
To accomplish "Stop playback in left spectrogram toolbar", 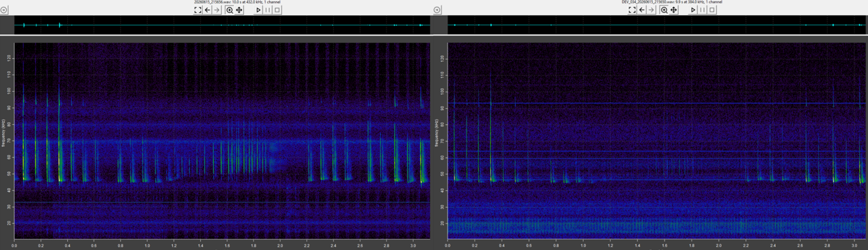I will coord(277,10).
